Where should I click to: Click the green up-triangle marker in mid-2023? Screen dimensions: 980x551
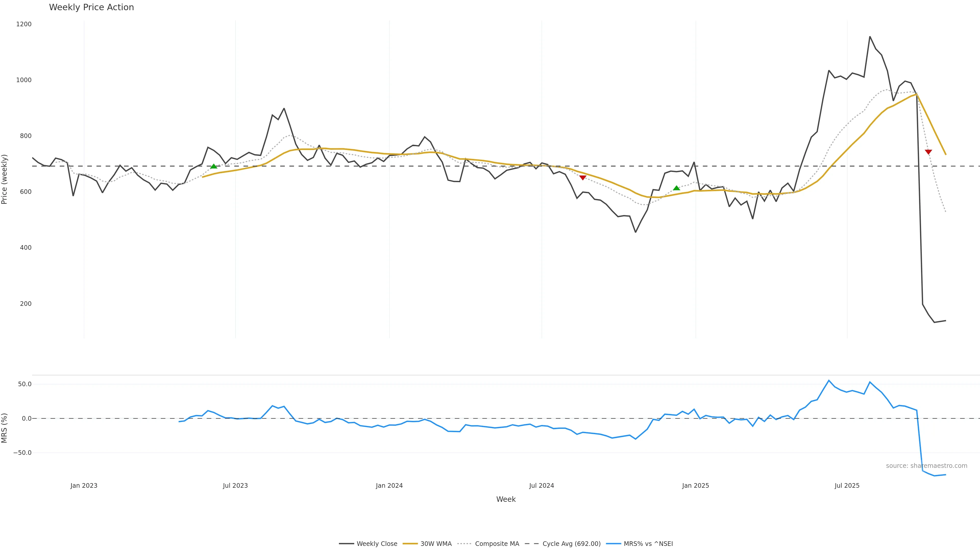click(x=214, y=166)
